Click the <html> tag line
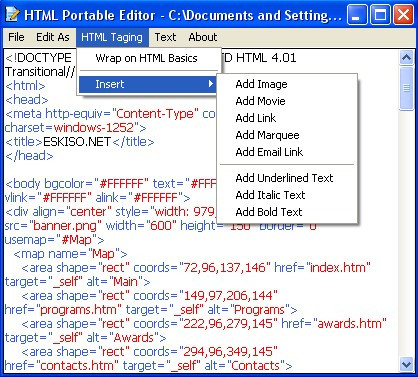The height and width of the screenshot is (377, 418). click(25, 86)
